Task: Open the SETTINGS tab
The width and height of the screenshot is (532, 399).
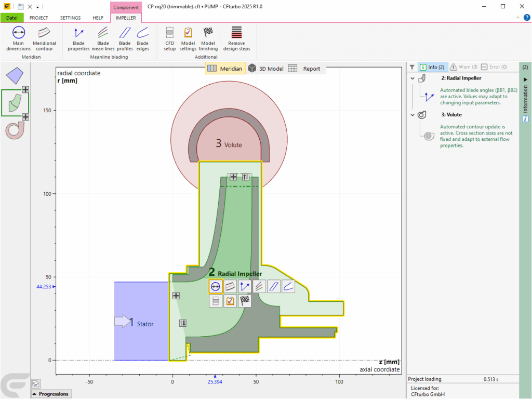Action: click(71, 18)
